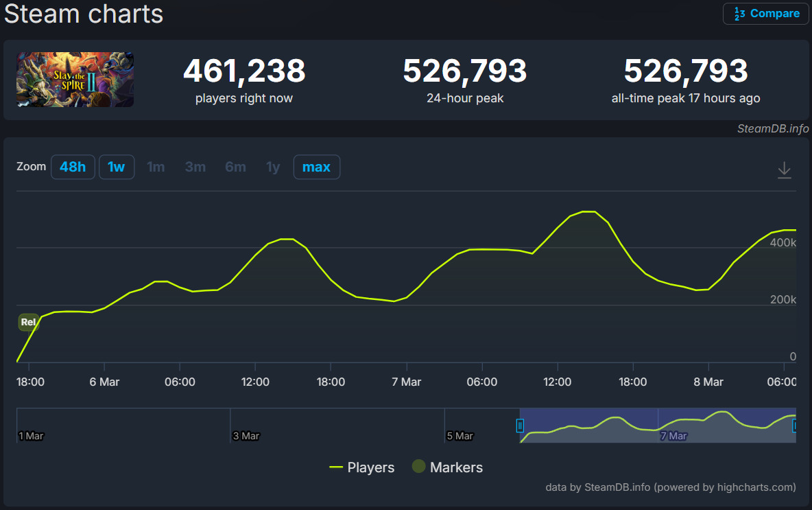Click the 7 Mar x-axis label
Screen dimensions: 812x510
[407, 382]
